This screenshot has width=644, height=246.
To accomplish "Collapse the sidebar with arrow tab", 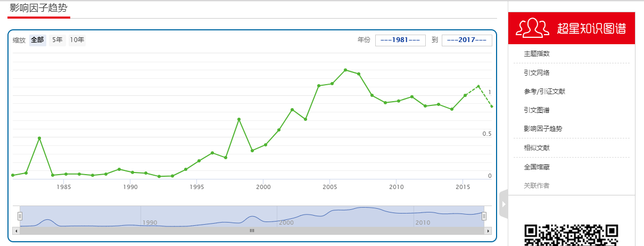I will point(503,204).
